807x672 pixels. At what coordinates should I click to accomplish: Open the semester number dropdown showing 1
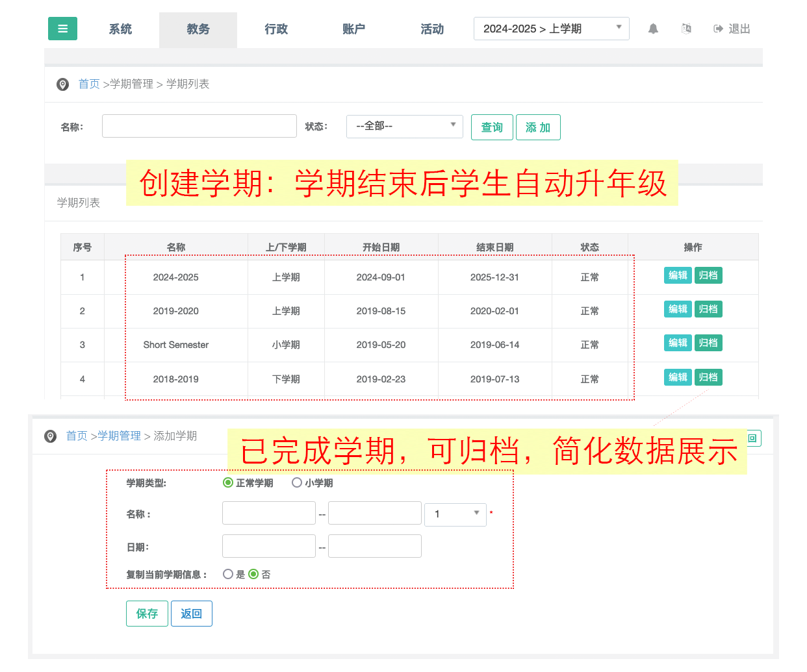(x=455, y=514)
